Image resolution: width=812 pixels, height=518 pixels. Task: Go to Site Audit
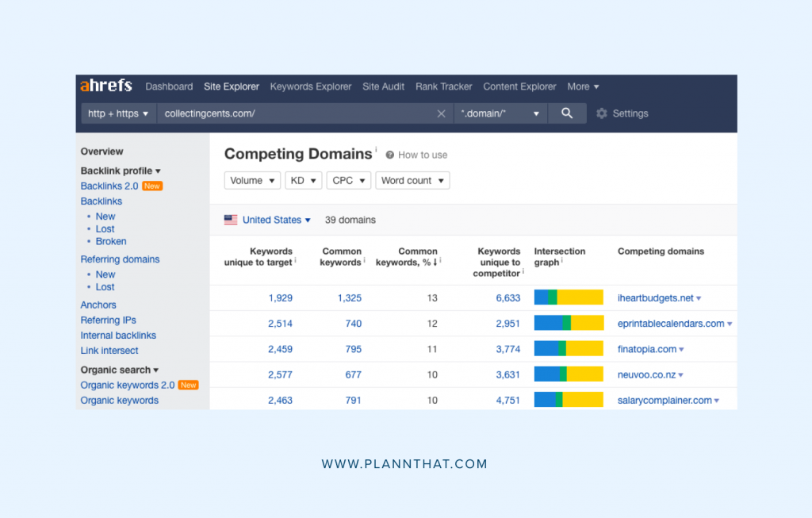click(x=383, y=86)
